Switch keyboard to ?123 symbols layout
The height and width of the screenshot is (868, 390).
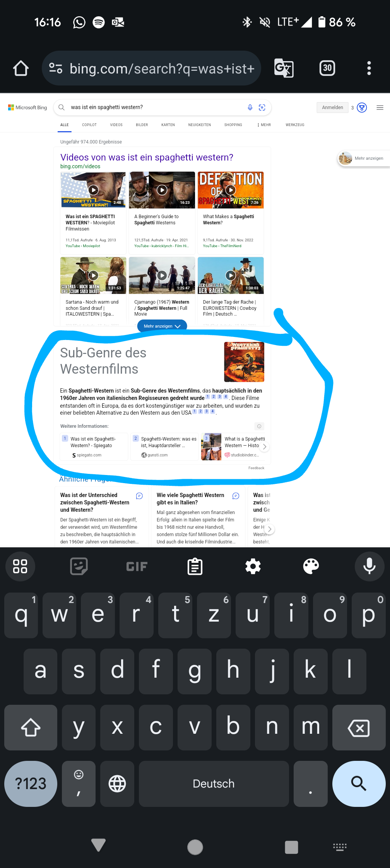pos(31,784)
